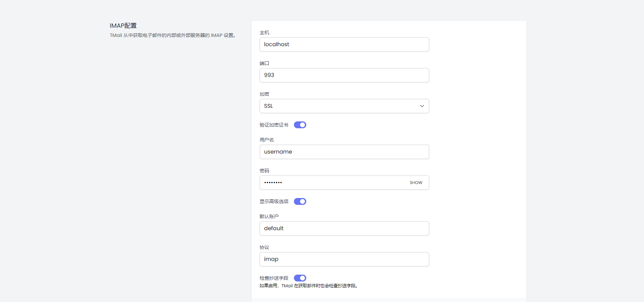Open the 加密 SSL dropdown

pos(344,106)
